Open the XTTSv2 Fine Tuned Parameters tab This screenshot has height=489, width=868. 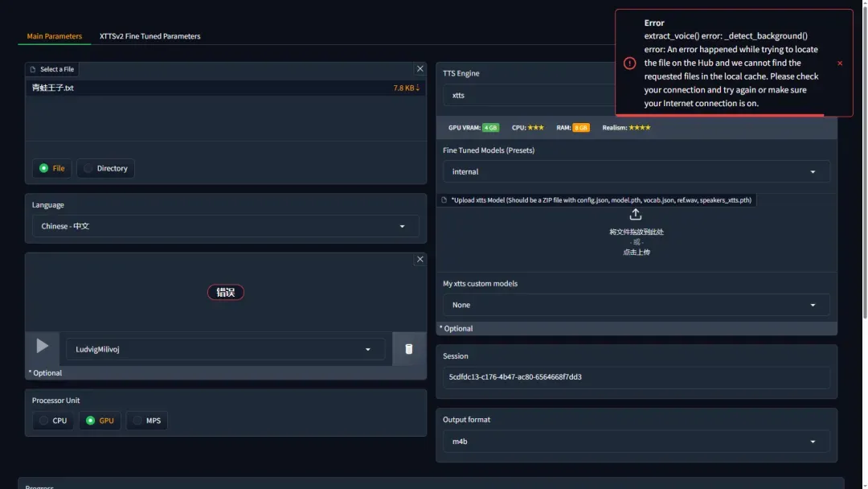click(x=149, y=36)
